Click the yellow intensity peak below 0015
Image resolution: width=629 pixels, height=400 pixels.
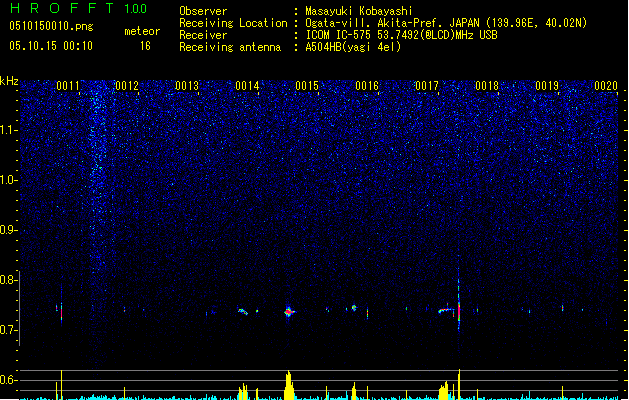[289, 385]
